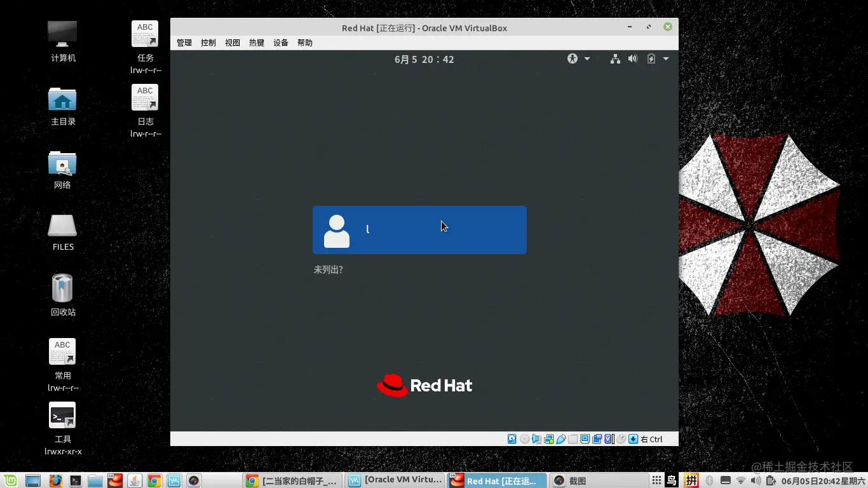868x488 pixels.
Task: Expand the system menu arrow in guest top bar
Action: click(666, 59)
